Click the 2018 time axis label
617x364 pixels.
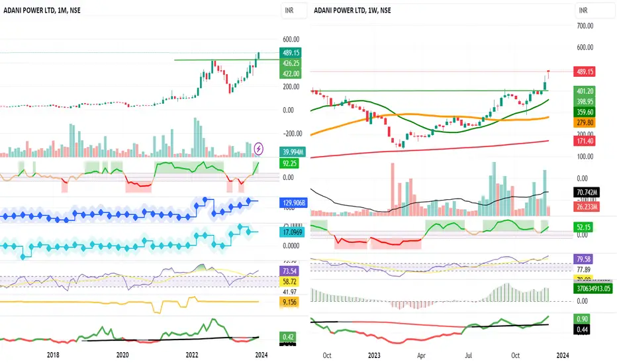pyautogui.click(x=53, y=355)
